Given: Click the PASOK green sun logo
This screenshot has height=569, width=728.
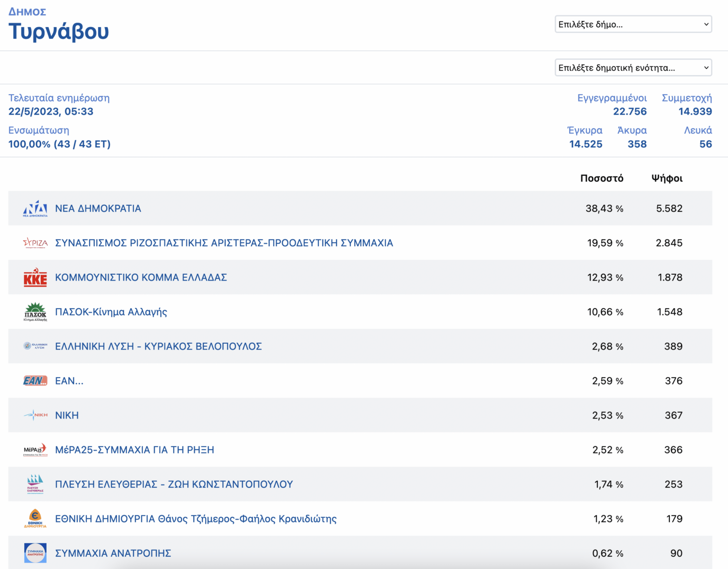Looking at the screenshot, I should pos(35,312).
